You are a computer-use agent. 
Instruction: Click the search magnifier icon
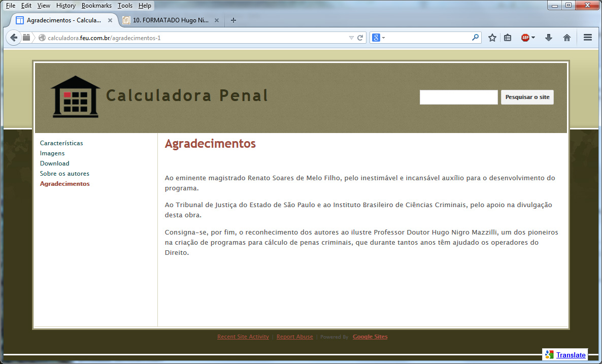(475, 38)
